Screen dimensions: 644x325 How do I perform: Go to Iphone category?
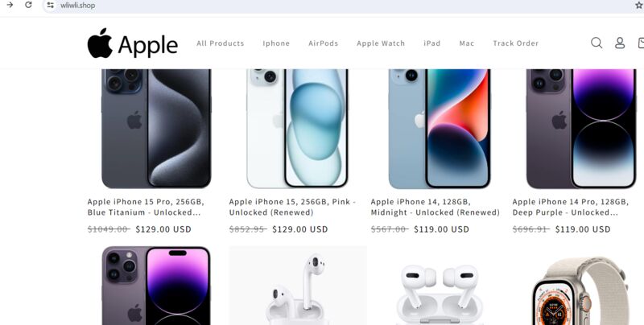pyautogui.click(x=276, y=43)
